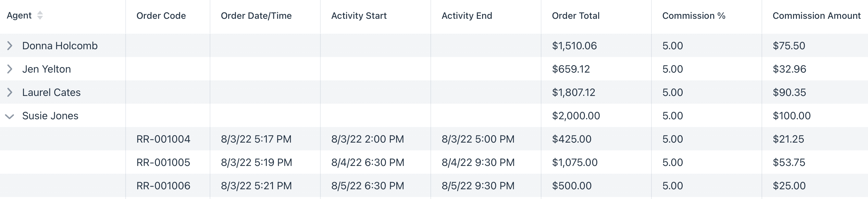Viewport: 868px width, 199px height.
Task: Click the Order Total column header
Action: tap(576, 16)
